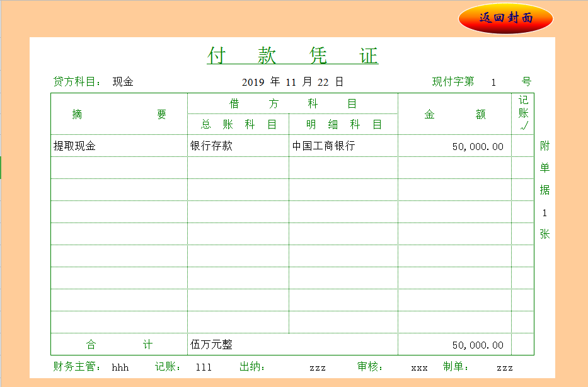The width and height of the screenshot is (588, 387).
Task: Click the 付款凭证 title
Action: pos(292,56)
